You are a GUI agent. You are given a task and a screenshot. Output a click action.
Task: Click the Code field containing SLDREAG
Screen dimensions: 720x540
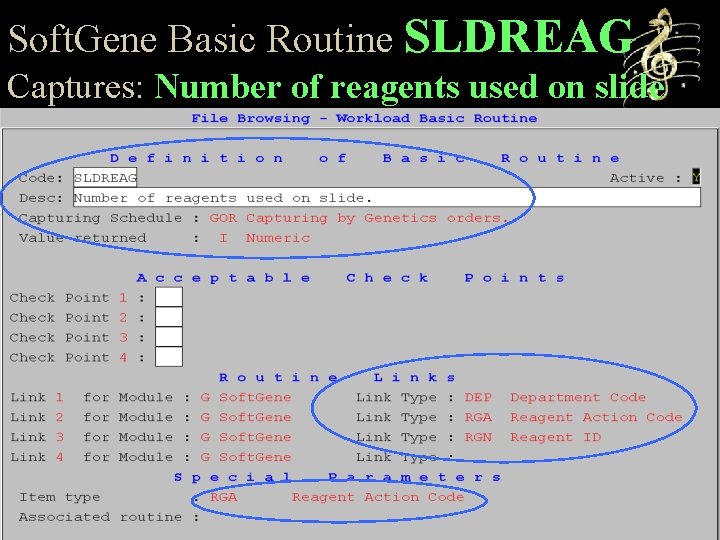[x=105, y=178]
